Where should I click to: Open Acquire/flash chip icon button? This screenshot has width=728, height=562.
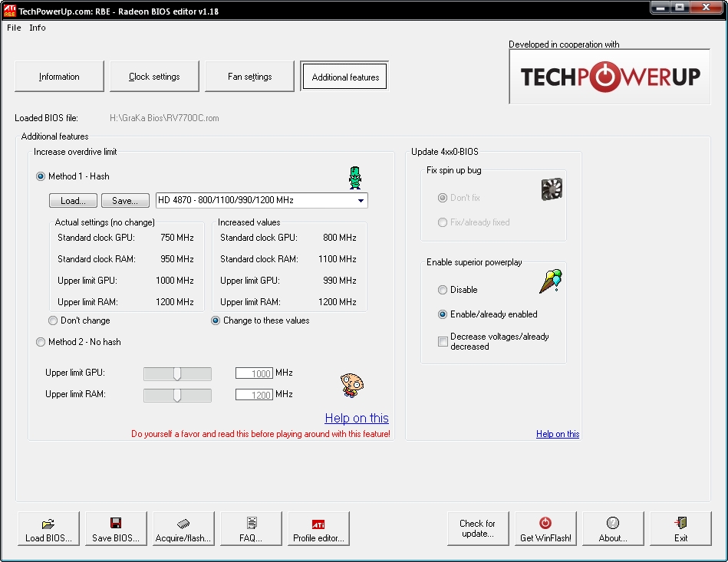click(x=183, y=528)
